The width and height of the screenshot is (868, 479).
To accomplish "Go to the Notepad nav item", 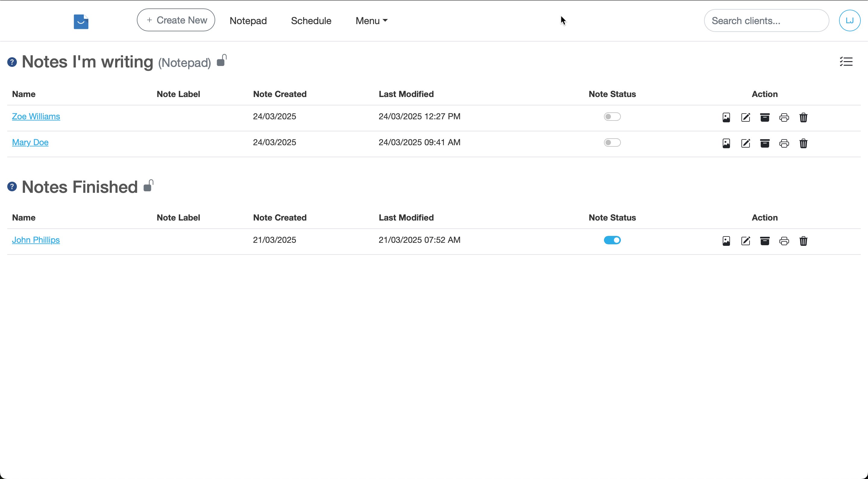I will pos(248,20).
